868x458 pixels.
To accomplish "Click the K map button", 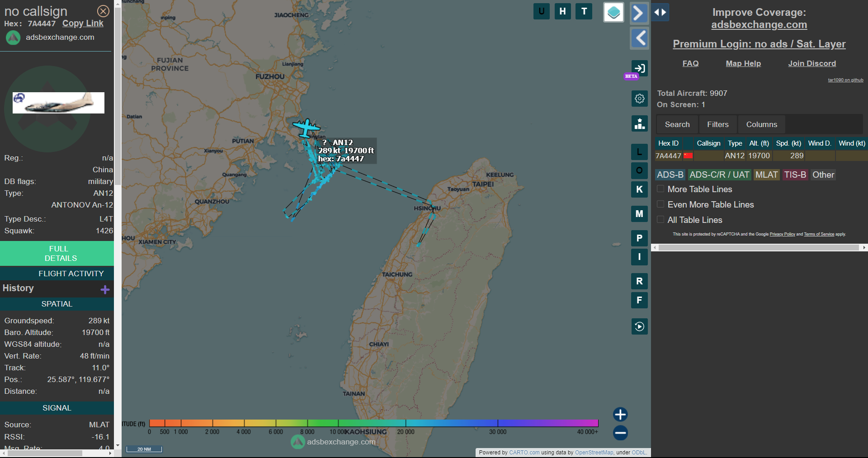I will coord(639,189).
